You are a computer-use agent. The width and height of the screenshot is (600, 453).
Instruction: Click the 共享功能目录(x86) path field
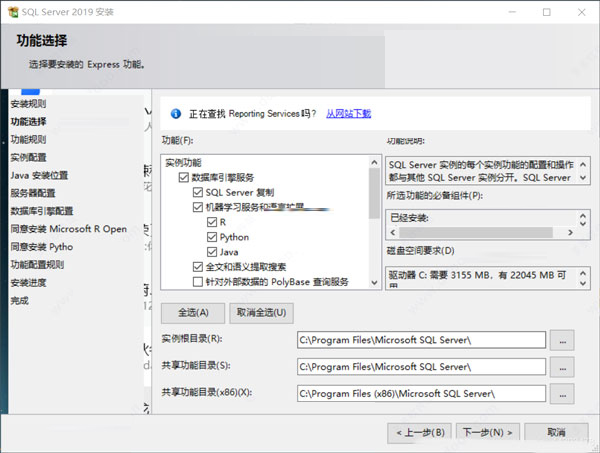(421, 394)
